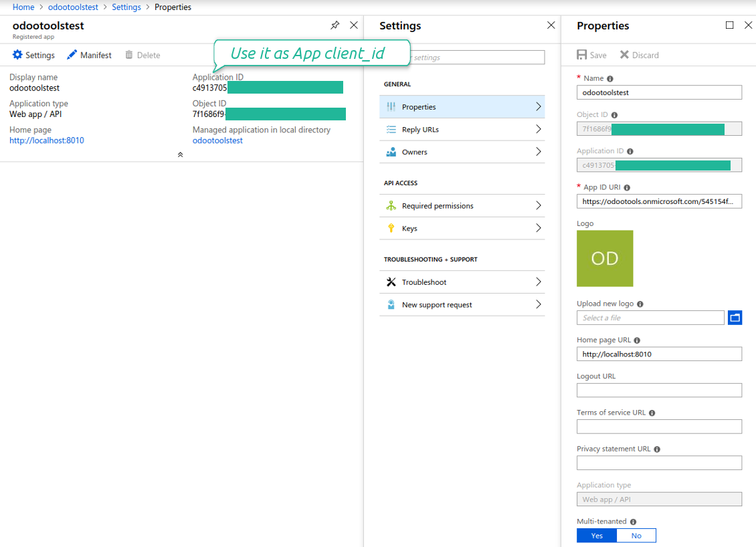Open Owners in the Settings menu

[x=462, y=152]
